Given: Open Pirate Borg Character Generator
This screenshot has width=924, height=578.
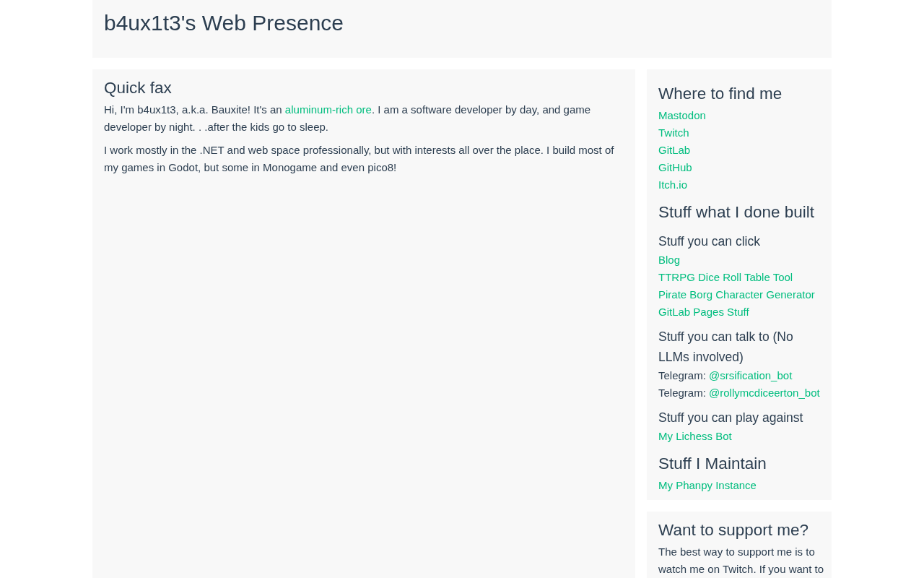Looking at the screenshot, I should (736, 295).
